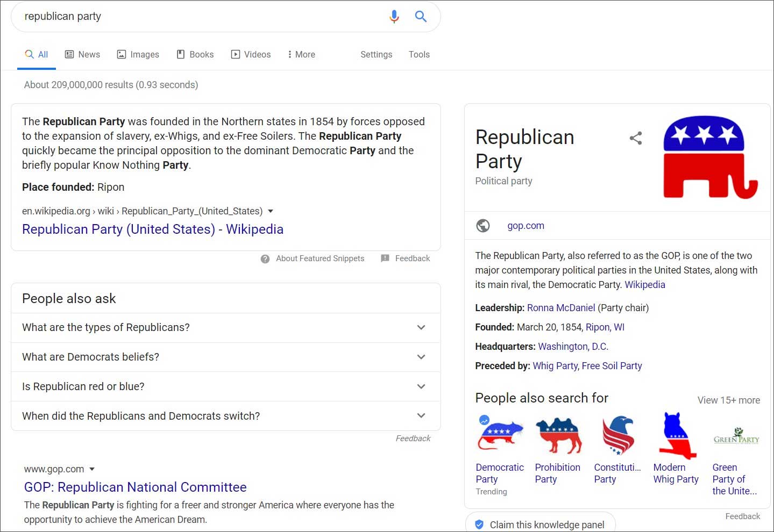Image resolution: width=774 pixels, height=532 pixels.
Task: Click the share icon in knowledge panel
Action: pos(636,138)
